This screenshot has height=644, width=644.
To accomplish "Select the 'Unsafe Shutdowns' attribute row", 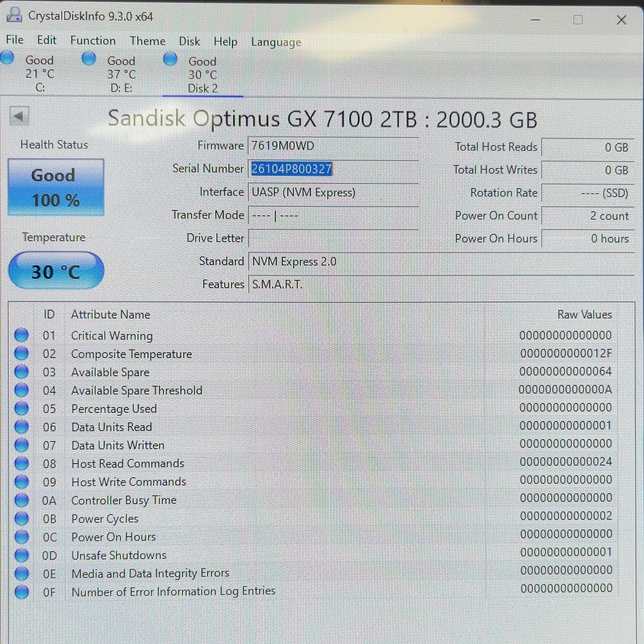I will (322, 555).
